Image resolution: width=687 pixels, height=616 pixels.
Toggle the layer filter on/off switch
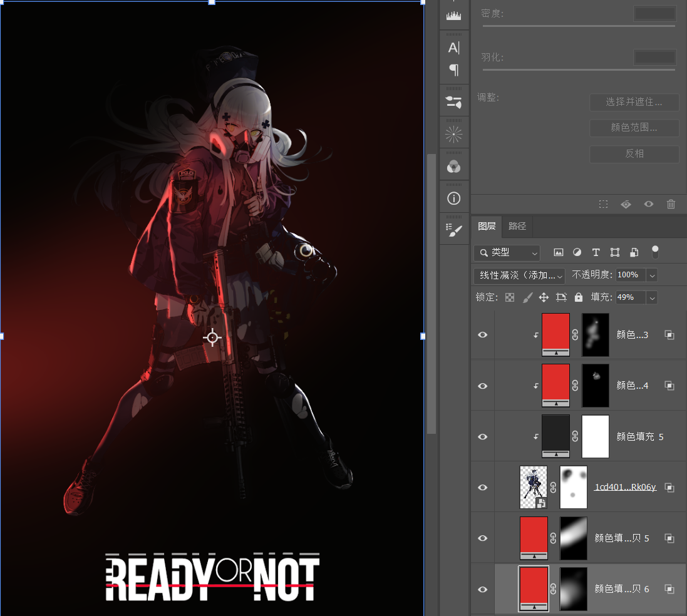coord(655,252)
